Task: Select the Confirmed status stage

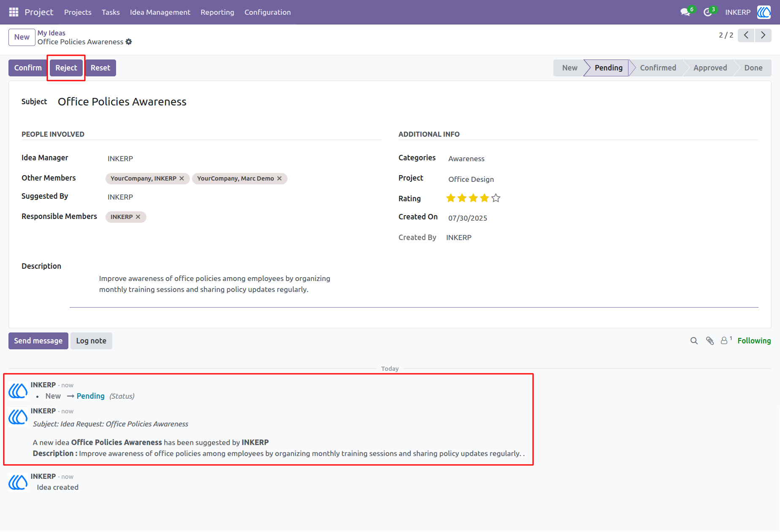Action: pyautogui.click(x=658, y=68)
